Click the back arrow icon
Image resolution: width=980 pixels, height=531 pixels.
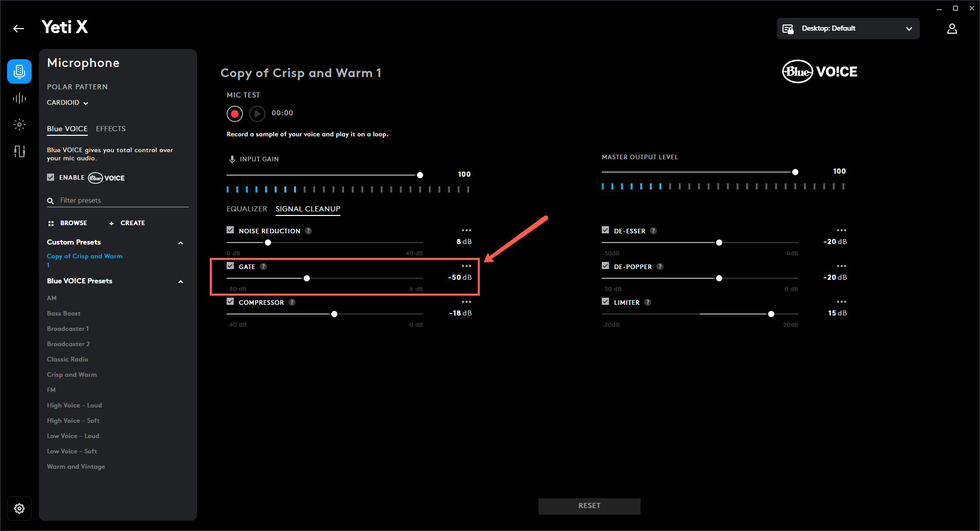tap(19, 29)
